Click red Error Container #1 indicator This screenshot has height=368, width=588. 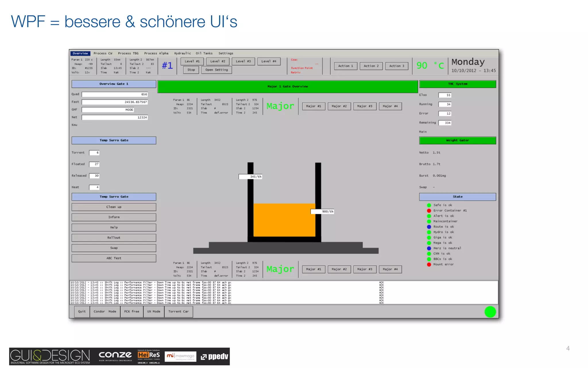(x=429, y=211)
